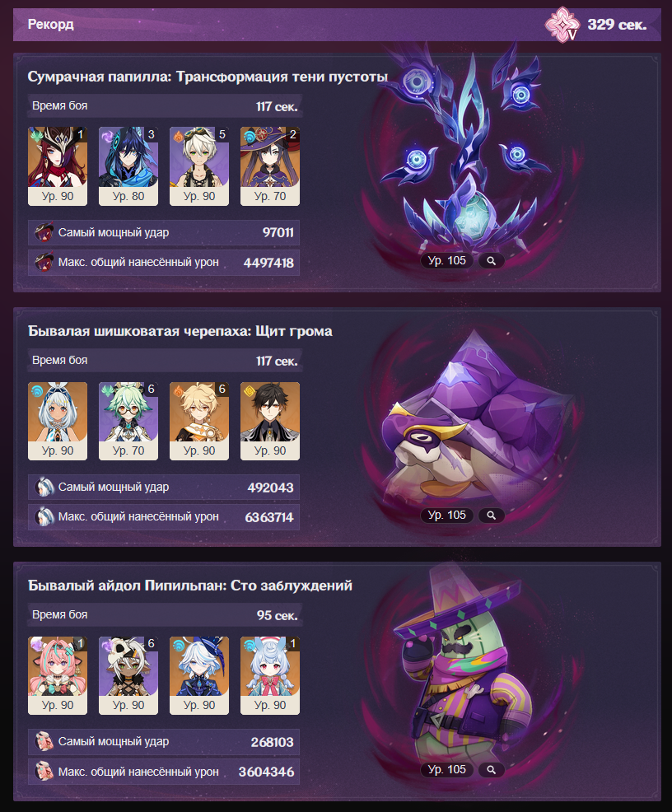Image resolution: width=672 pixels, height=812 pixels.
Task: Select the red-haired Ур. 90 character card in first team
Action: click(x=58, y=166)
